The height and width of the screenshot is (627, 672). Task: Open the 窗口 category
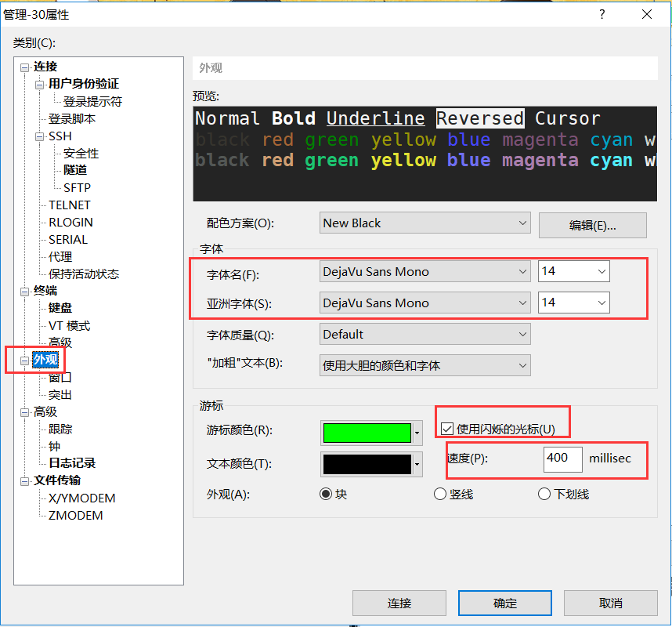coord(60,378)
